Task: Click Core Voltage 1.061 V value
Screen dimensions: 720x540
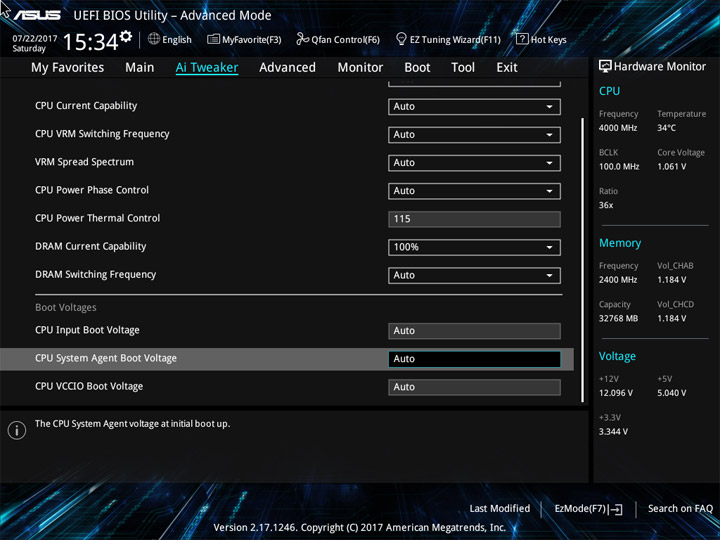Action: coord(671,166)
